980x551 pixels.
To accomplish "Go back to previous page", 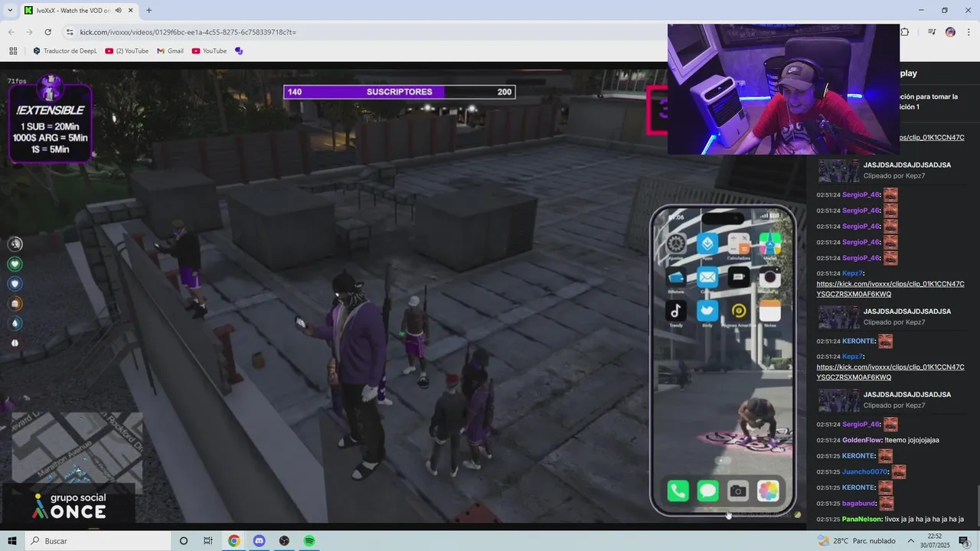I will pos(11,32).
